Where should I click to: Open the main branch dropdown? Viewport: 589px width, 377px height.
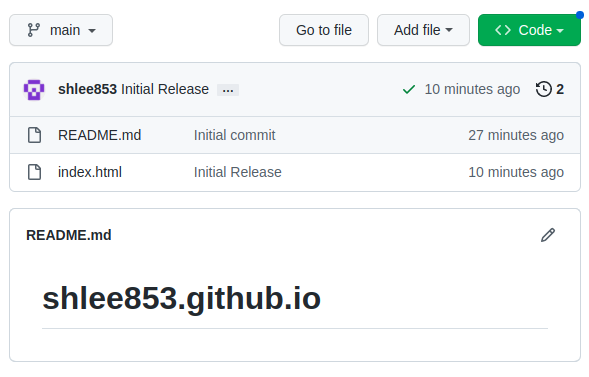click(61, 30)
